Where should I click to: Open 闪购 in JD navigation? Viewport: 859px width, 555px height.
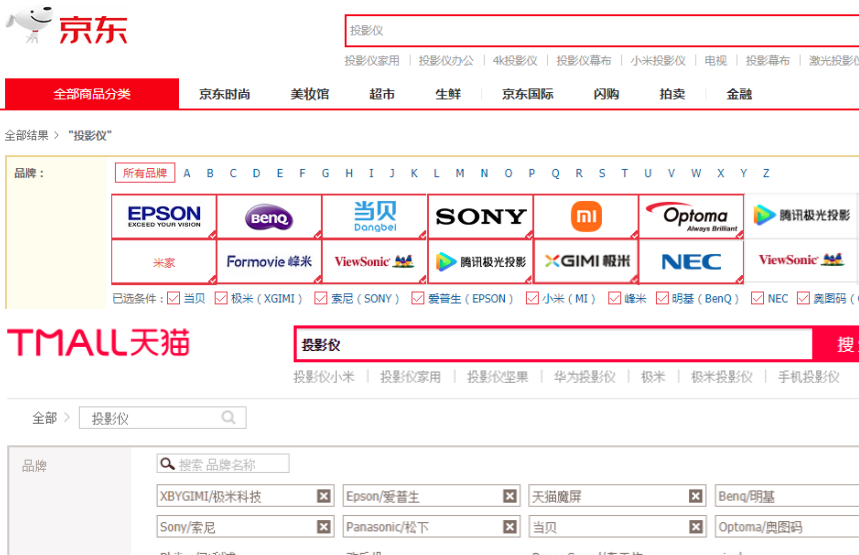click(x=606, y=94)
